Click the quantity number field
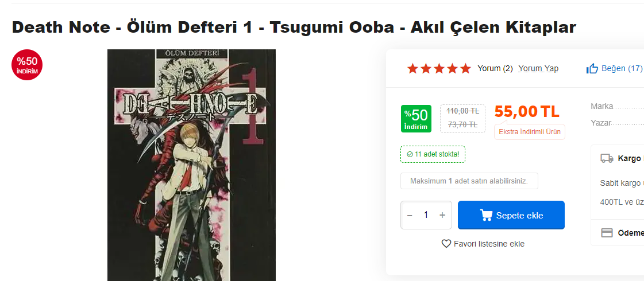 pyautogui.click(x=426, y=215)
